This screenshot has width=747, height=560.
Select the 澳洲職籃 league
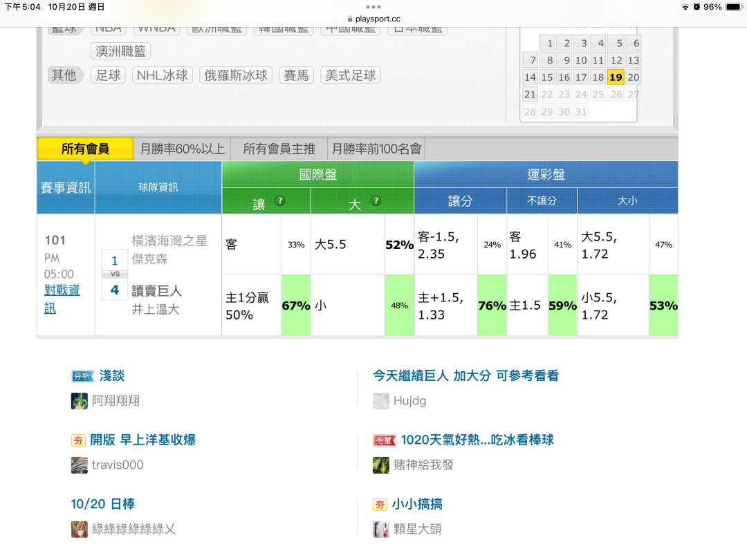click(120, 51)
